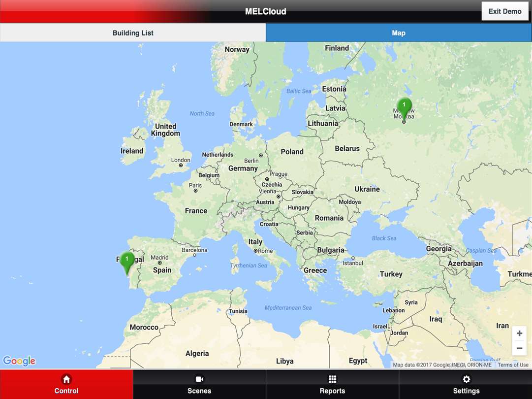Click the Poland country label
The width and height of the screenshot is (532, 399).
(x=292, y=152)
